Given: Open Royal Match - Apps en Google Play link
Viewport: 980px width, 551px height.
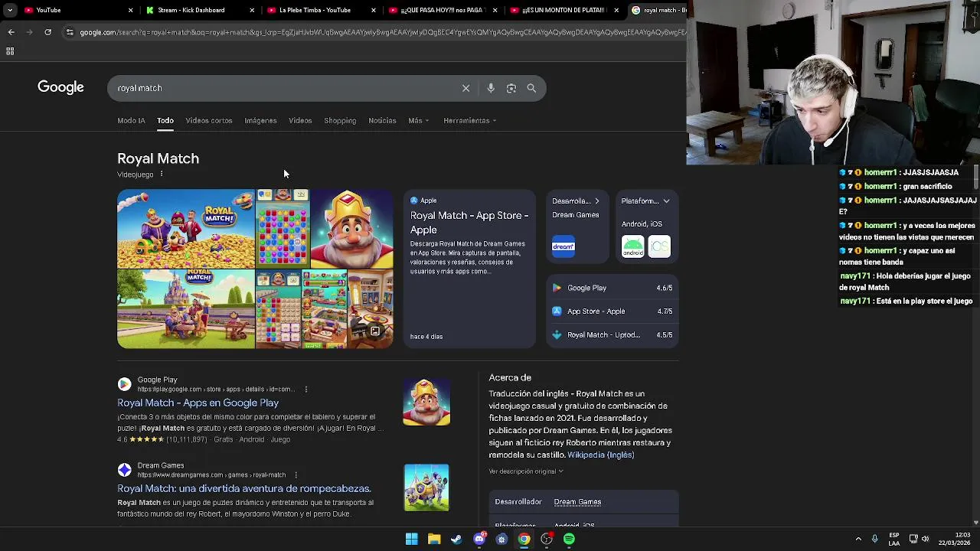Looking at the screenshot, I should coord(198,403).
